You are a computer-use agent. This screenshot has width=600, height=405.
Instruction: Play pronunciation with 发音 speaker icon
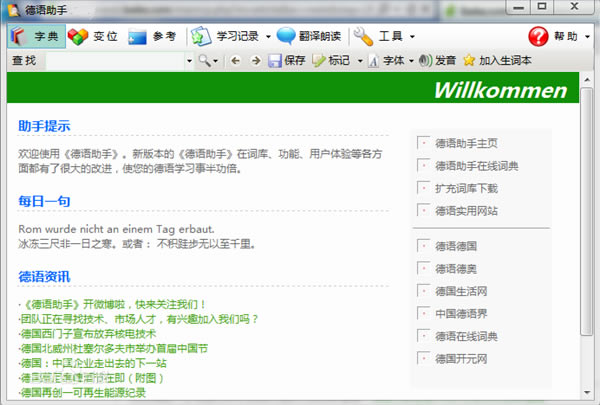tap(425, 60)
